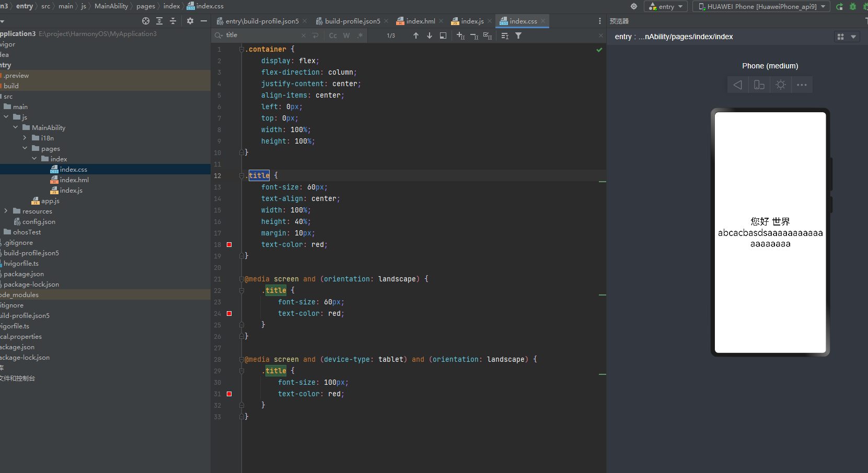868x473 pixels.
Task: Go to next search occurrence
Action: (x=430, y=36)
